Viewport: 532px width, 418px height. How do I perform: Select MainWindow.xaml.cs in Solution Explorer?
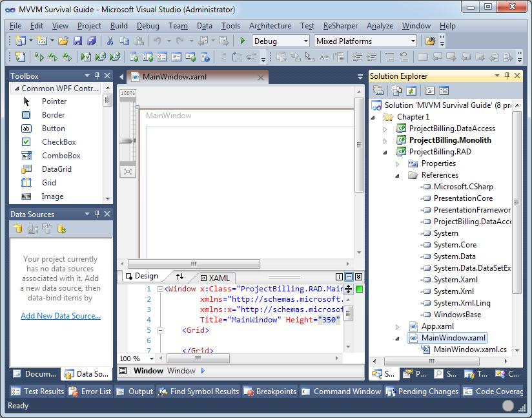coord(470,350)
